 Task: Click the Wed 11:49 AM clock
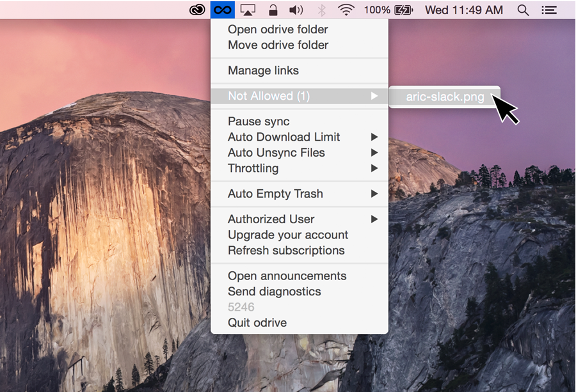pyautogui.click(x=464, y=10)
